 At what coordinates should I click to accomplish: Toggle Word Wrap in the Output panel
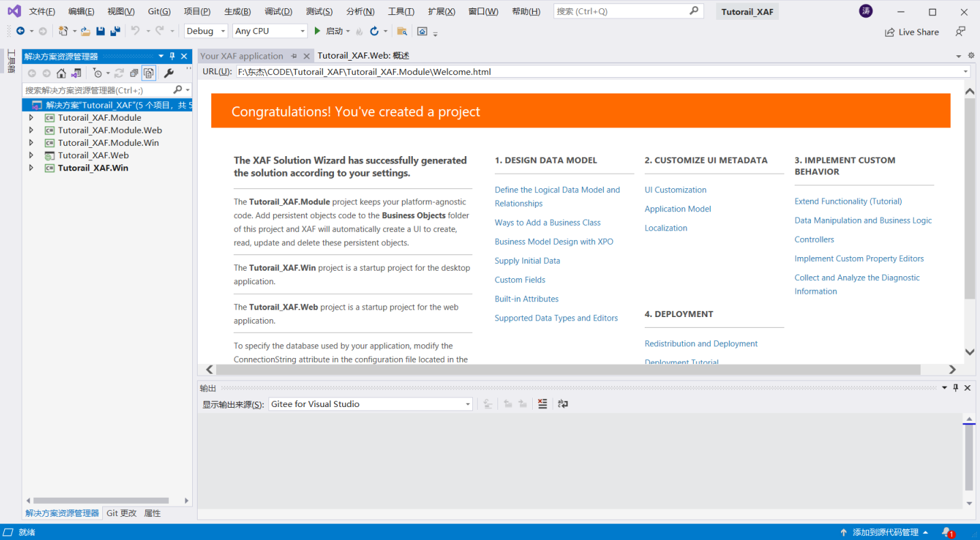[x=563, y=404]
